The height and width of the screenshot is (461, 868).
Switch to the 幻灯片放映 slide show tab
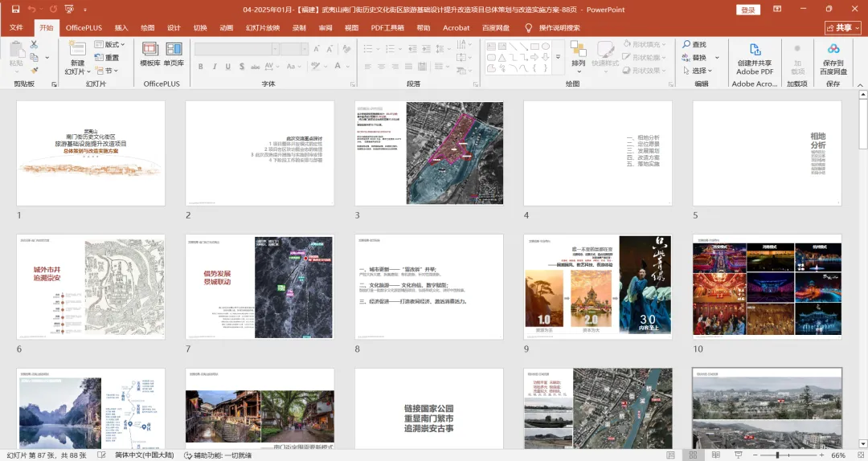tap(263, 27)
